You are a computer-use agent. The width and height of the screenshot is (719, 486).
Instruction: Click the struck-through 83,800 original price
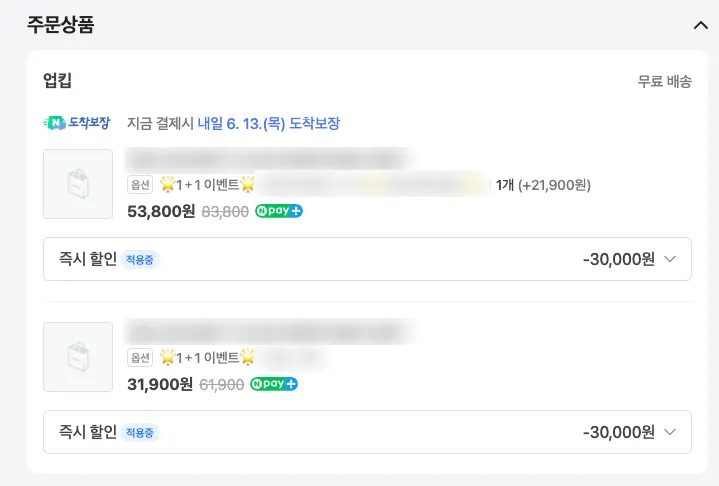[225, 212]
